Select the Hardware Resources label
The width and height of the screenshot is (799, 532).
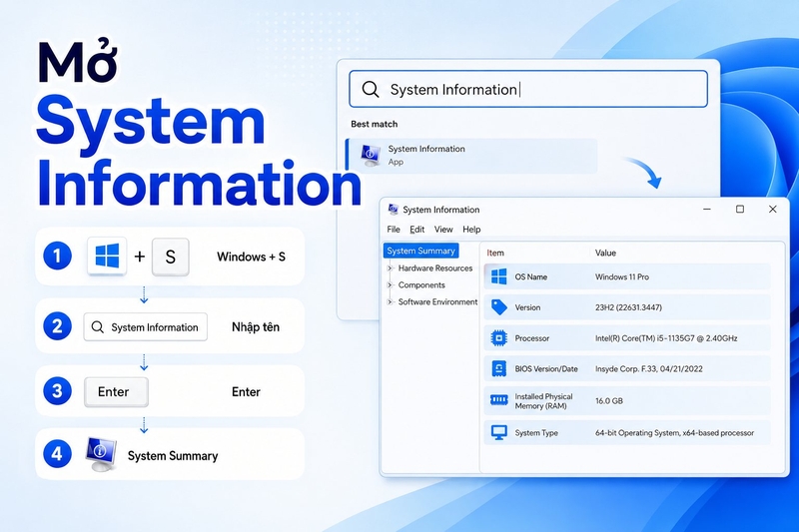point(435,267)
